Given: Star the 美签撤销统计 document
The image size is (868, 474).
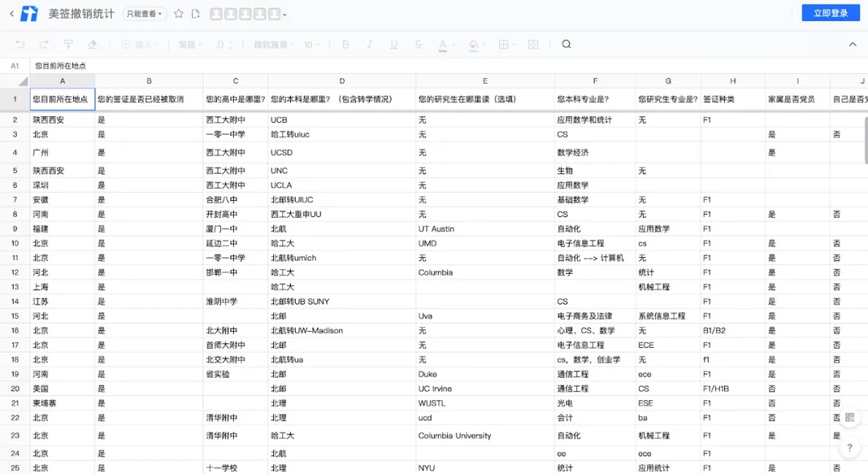Looking at the screenshot, I should (x=178, y=14).
